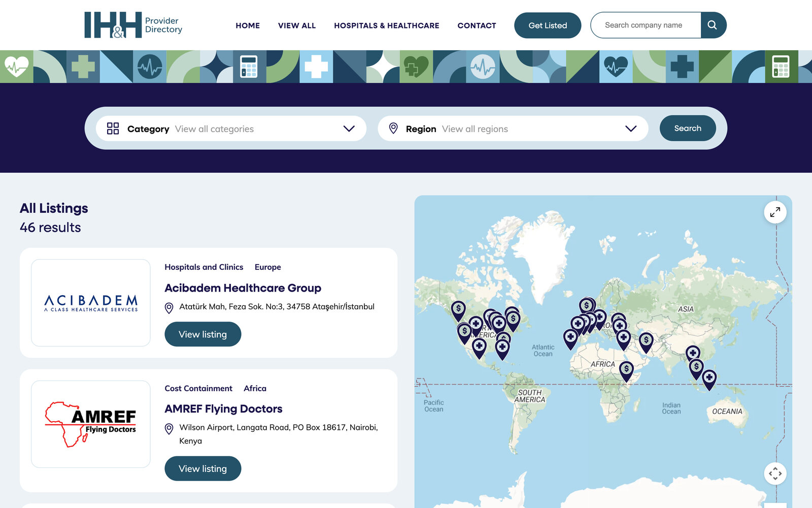Click the IH&H Provider Directory logo

133,25
